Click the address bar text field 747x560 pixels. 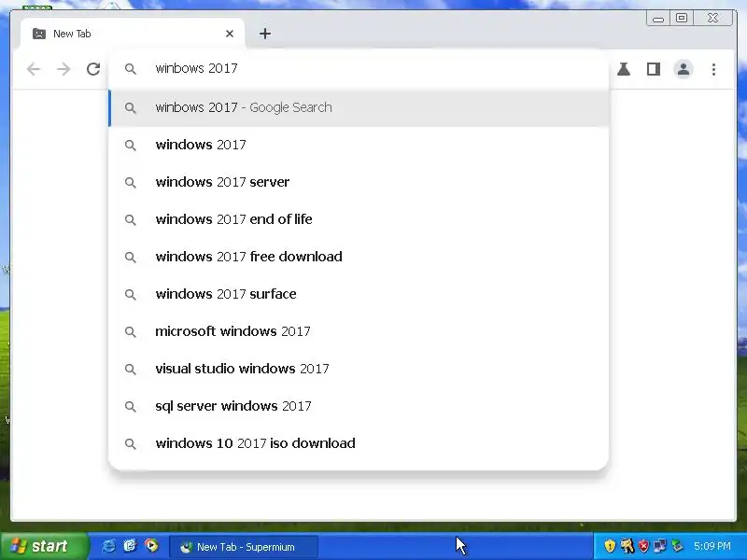point(359,68)
